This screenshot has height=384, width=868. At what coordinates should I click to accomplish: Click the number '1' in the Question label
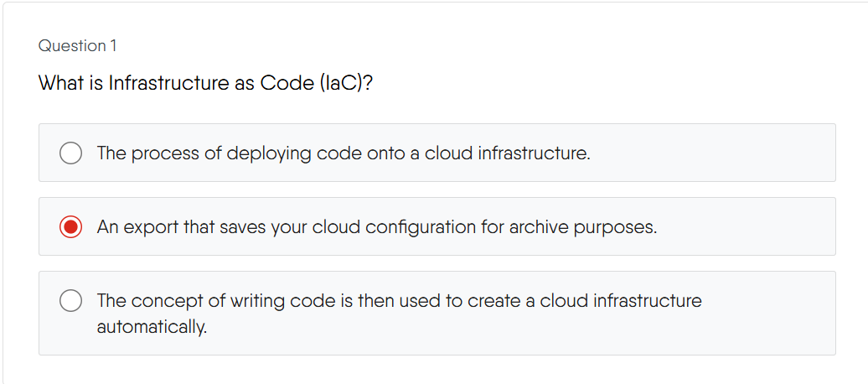pos(113,46)
